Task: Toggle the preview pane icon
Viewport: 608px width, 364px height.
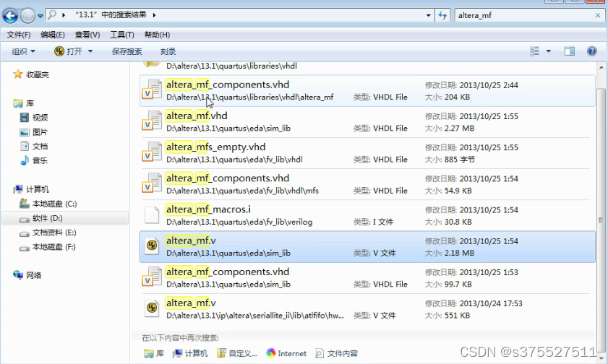Action: (x=569, y=51)
